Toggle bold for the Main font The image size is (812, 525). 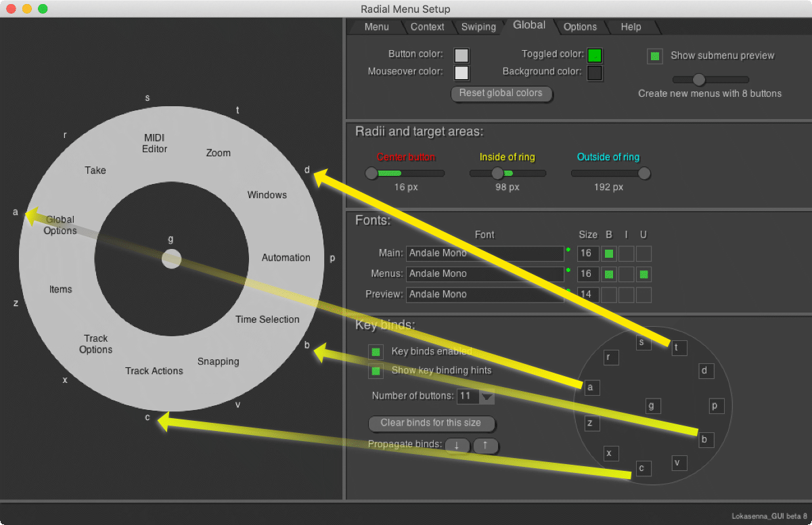609,254
